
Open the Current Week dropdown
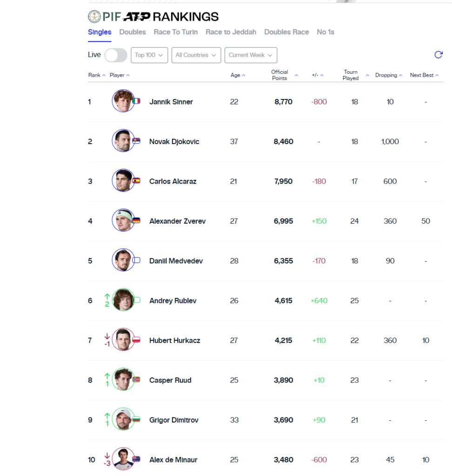click(x=251, y=55)
